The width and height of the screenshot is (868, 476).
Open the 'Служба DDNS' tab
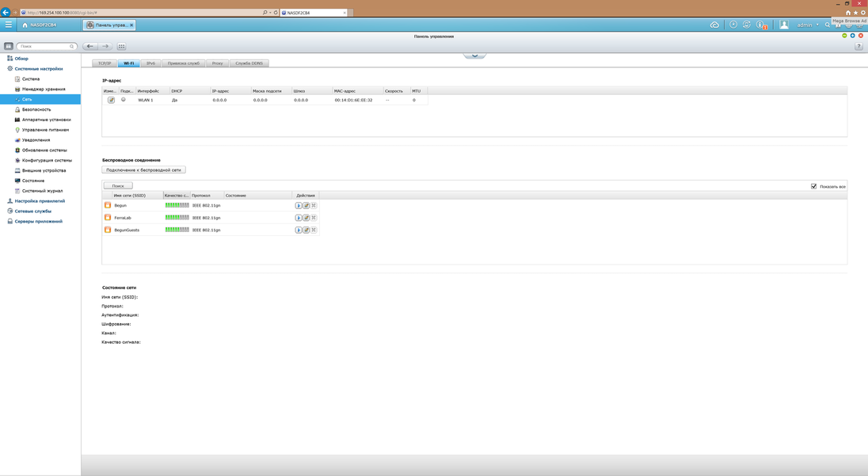[249, 63]
